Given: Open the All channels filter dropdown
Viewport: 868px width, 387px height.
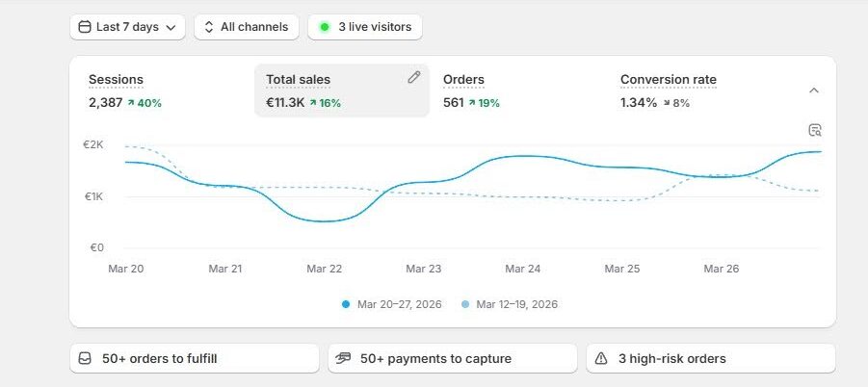Looking at the screenshot, I should coord(247,27).
